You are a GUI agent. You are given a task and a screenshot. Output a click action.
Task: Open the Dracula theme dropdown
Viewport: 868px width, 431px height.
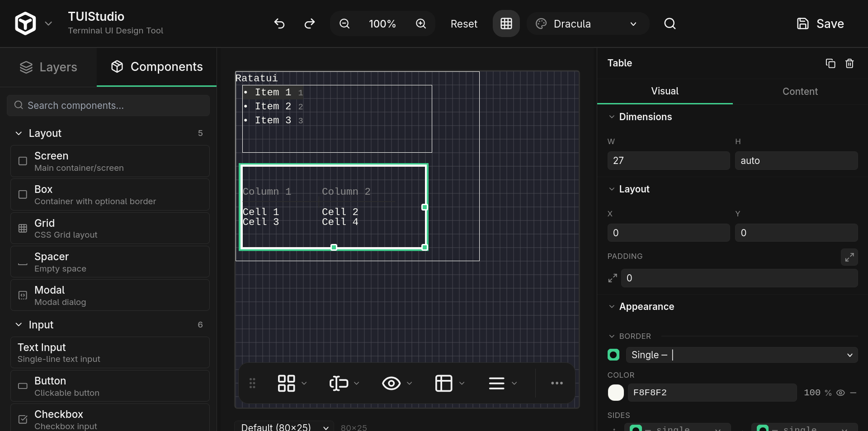click(x=588, y=23)
